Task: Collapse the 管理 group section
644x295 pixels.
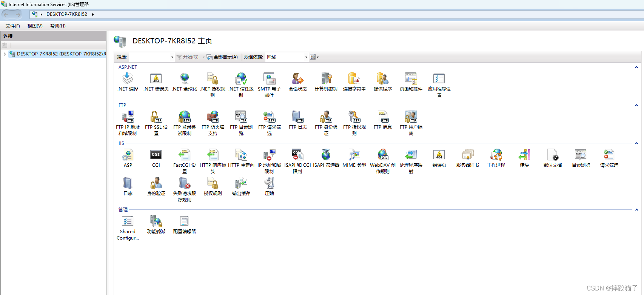Action: point(636,210)
